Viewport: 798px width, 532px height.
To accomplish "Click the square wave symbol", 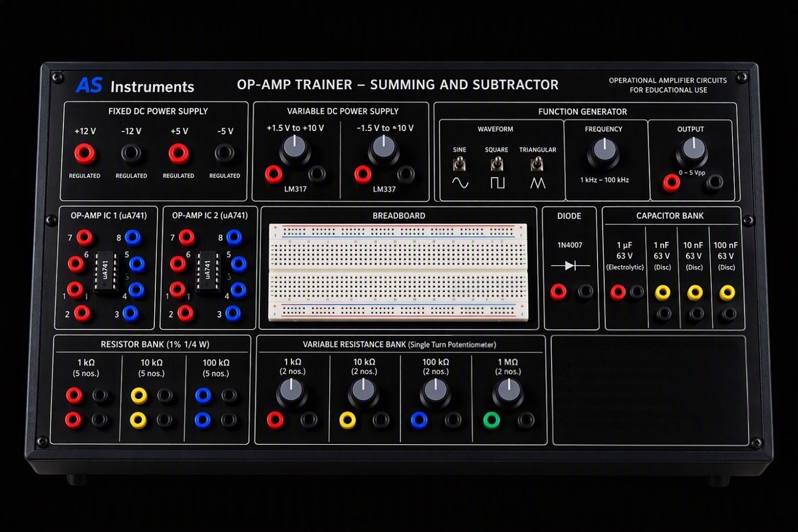I will click(497, 183).
